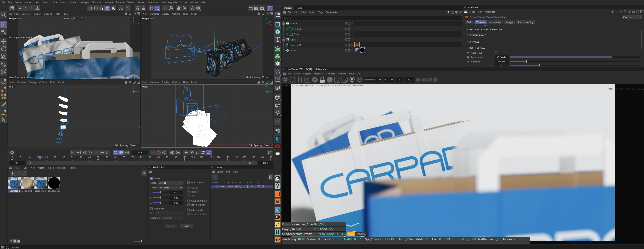Expand the Busta.1 object in hierarchy
The width and height of the screenshot is (644, 249).
(286, 29)
